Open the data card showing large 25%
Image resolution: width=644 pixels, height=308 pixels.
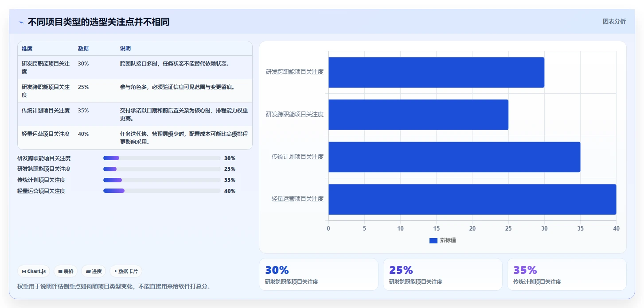click(443, 274)
